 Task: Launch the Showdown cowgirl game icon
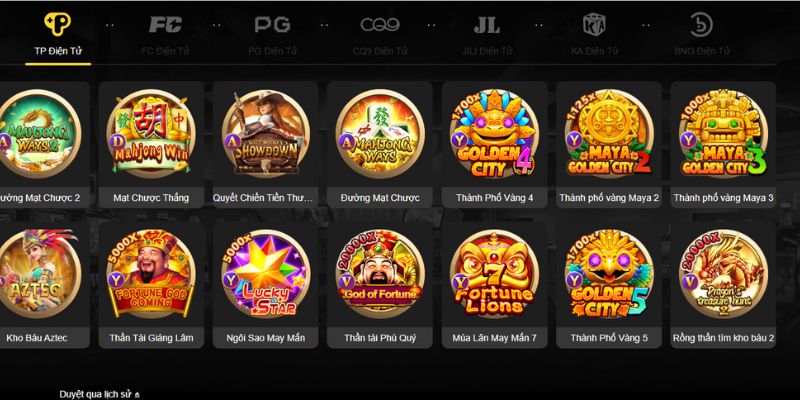pyautogui.click(x=265, y=134)
